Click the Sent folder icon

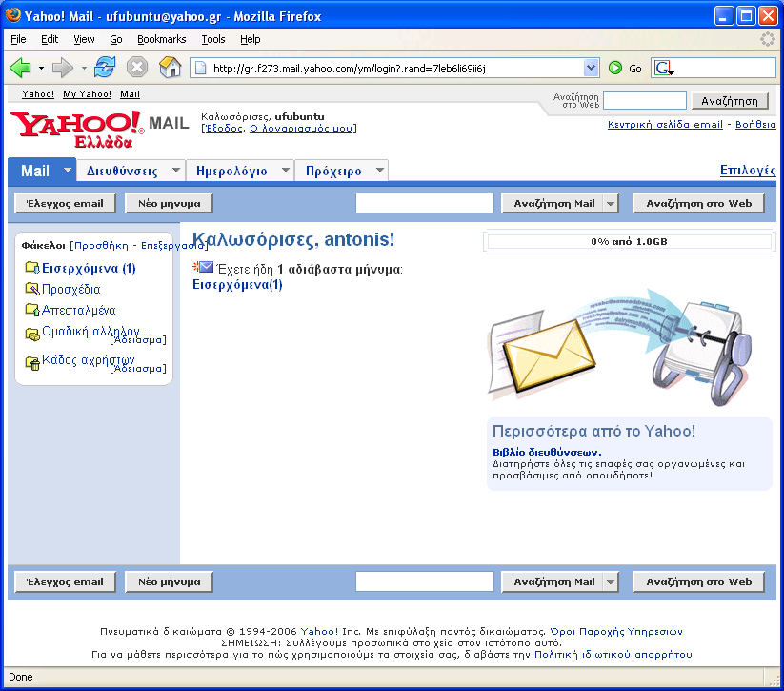pyautogui.click(x=32, y=310)
